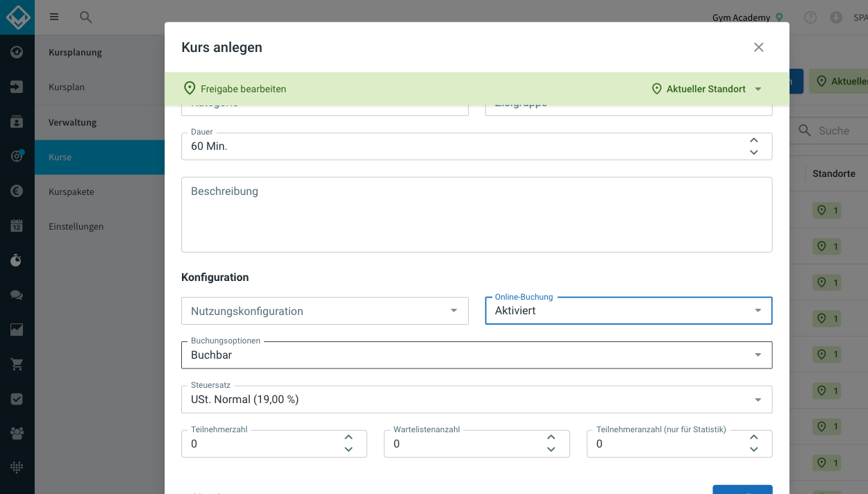Open the Online-Buchung dropdown
868x494 pixels.
pyautogui.click(x=628, y=311)
